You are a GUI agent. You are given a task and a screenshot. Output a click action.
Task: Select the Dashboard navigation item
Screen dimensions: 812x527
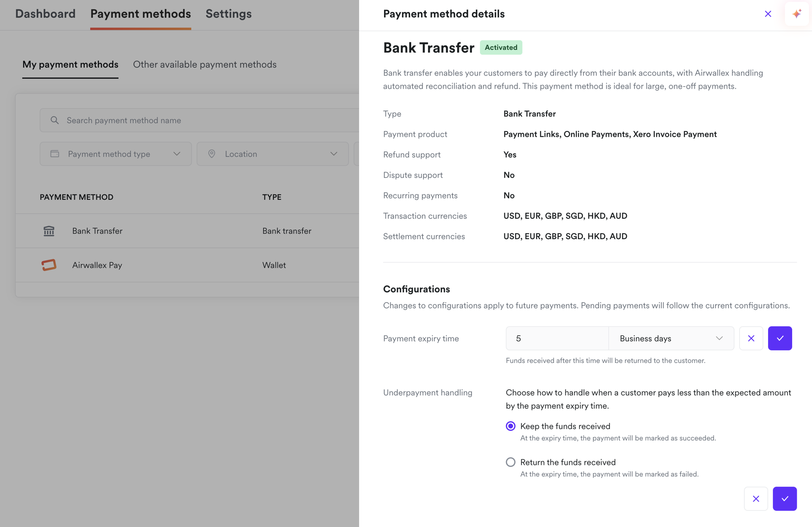click(45, 14)
